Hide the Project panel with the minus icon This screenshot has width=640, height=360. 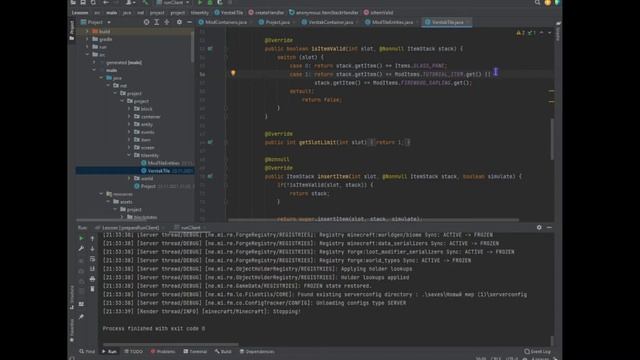(x=189, y=22)
